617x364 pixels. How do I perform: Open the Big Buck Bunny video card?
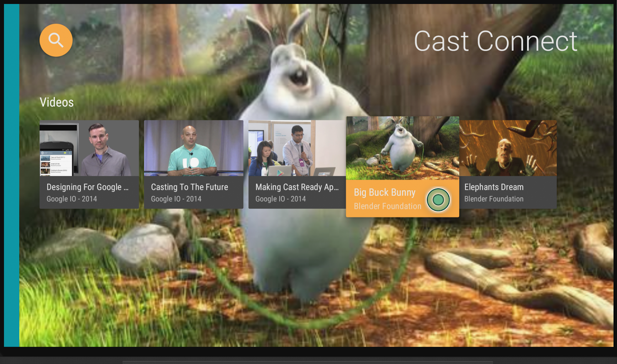402,150
